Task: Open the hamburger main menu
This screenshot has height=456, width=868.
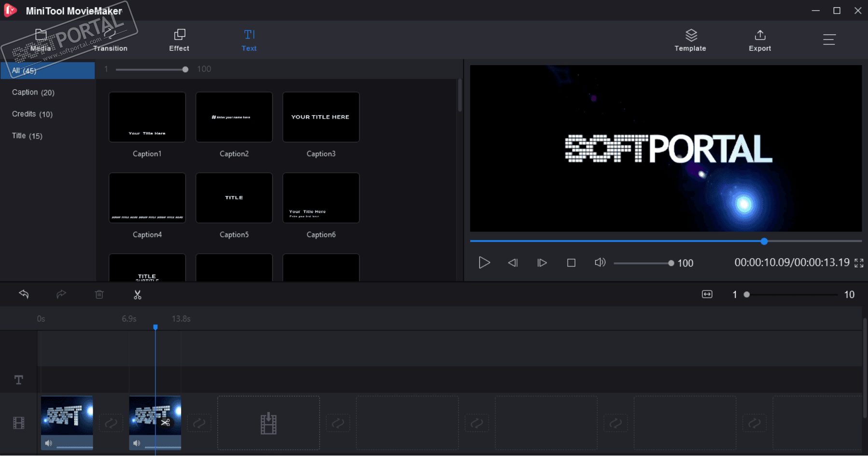Action: [829, 40]
